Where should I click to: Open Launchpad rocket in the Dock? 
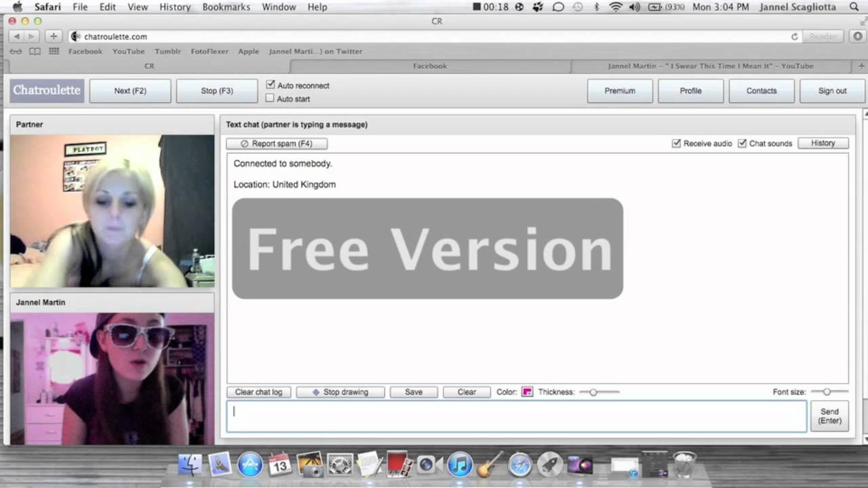pyautogui.click(x=550, y=464)
